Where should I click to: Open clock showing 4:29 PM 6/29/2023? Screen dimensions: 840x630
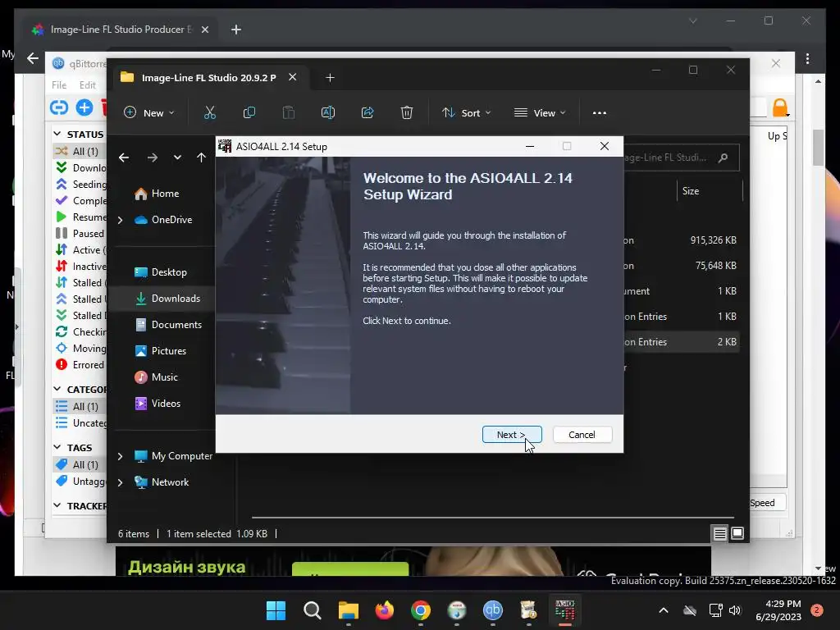(x=778, y=610)
